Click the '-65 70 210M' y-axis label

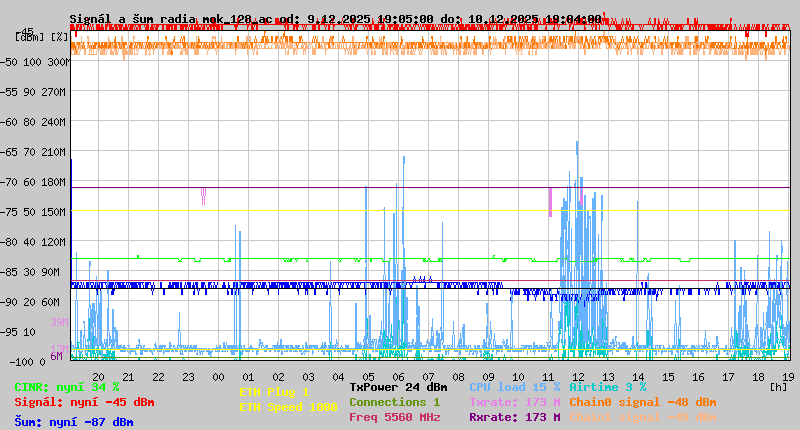33,153
